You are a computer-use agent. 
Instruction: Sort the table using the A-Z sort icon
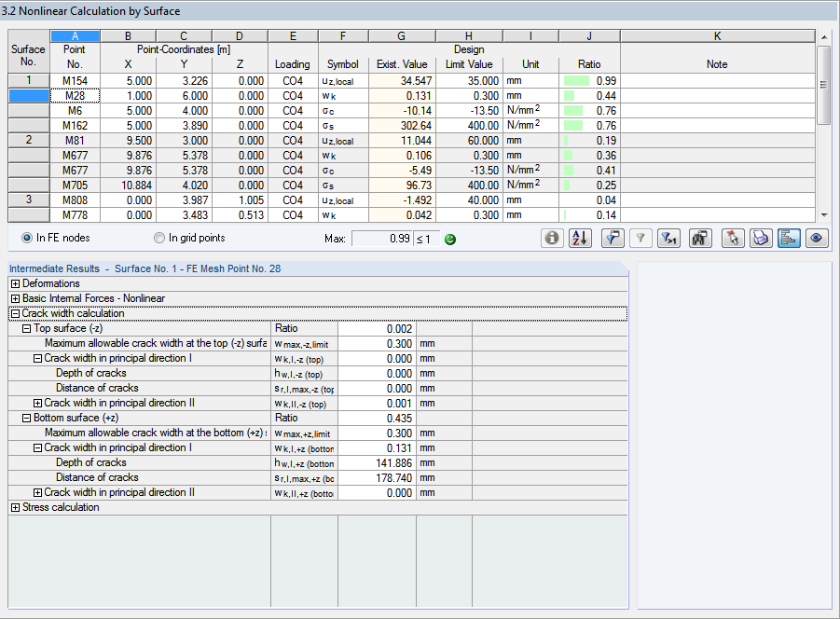[x=580, y=238]
